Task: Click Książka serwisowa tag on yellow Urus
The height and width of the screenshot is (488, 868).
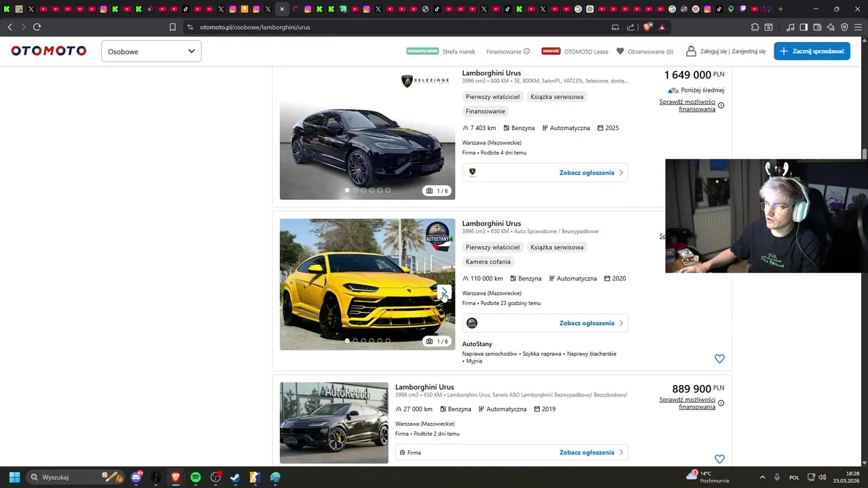Action: [557, 247]
